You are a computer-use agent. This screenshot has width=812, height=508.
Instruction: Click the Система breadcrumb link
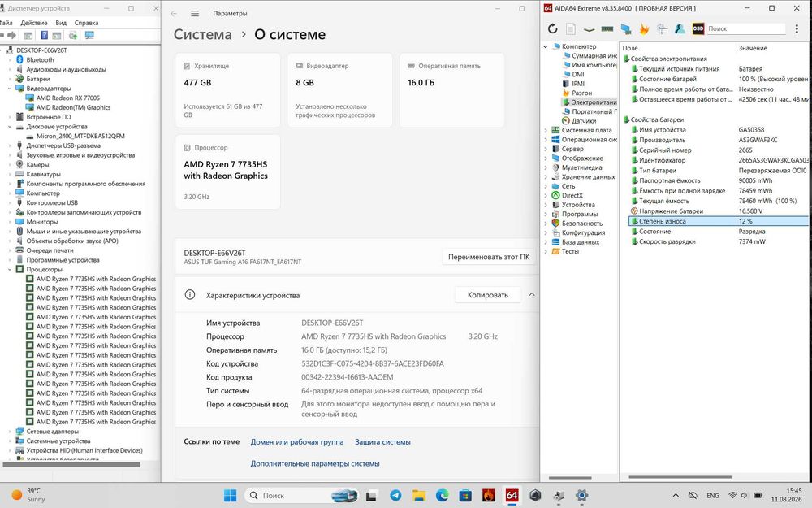coord(202,35)
